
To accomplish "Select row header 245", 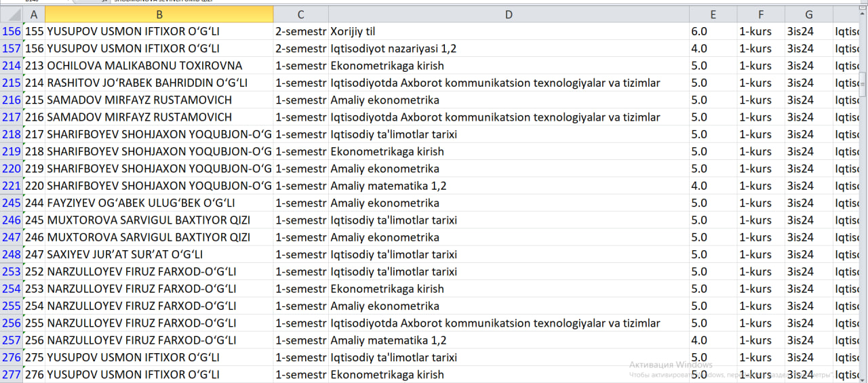I will [12, 203].
